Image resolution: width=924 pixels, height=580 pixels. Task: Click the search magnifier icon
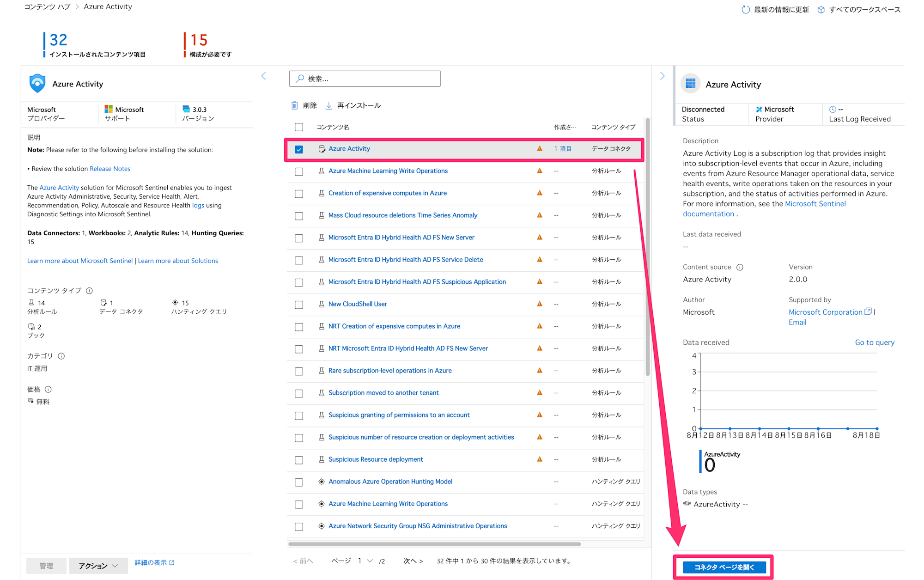300,79
